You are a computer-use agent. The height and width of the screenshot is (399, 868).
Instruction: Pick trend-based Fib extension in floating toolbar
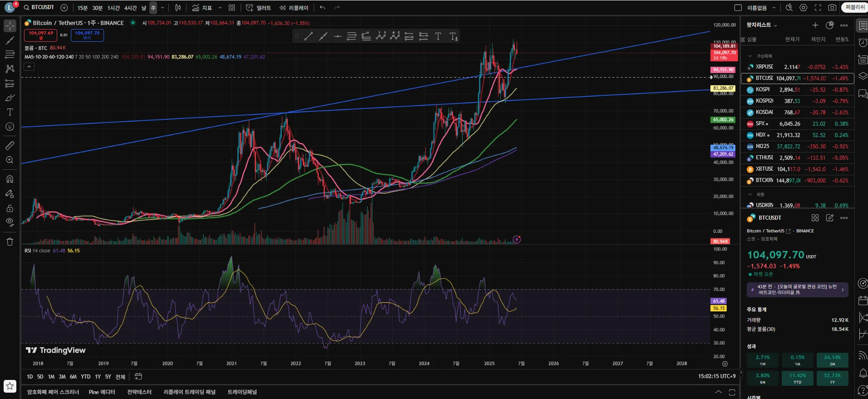coord(366,36)
